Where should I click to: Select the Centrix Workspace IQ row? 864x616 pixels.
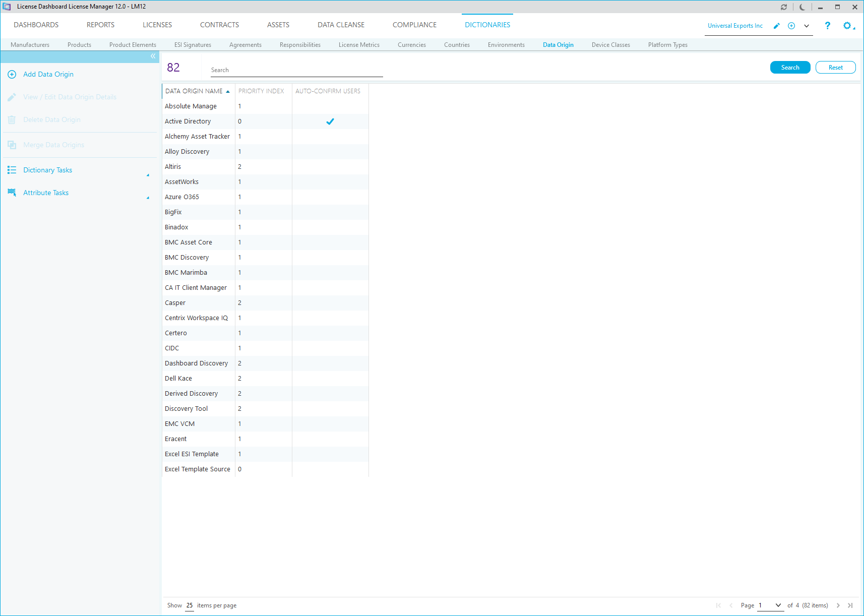pyautogui.click(x=265, y=318)
